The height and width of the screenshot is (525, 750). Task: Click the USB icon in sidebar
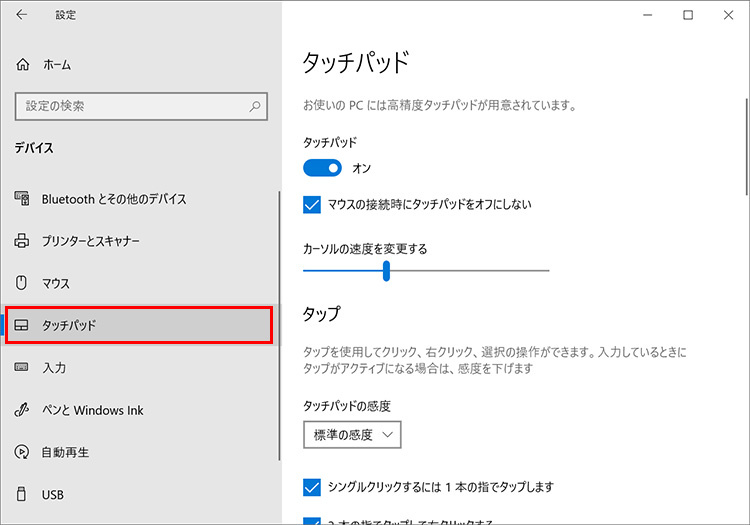(x=22, y=494)
